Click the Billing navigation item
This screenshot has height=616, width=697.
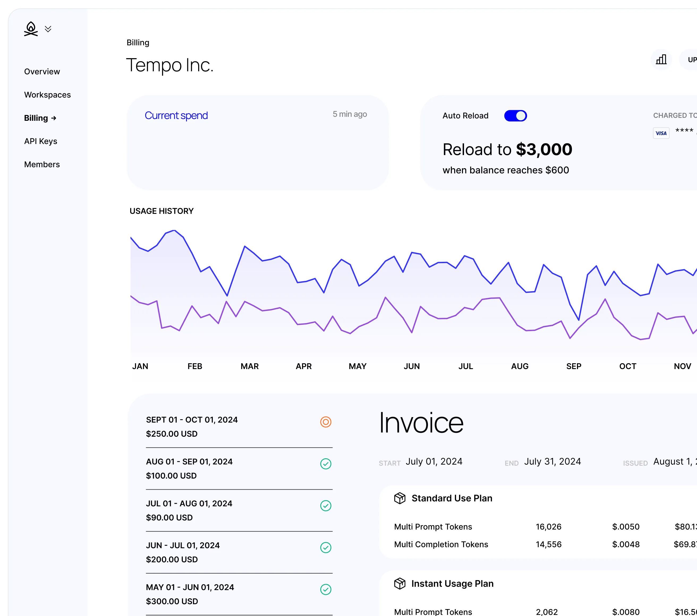pos(40,118)
